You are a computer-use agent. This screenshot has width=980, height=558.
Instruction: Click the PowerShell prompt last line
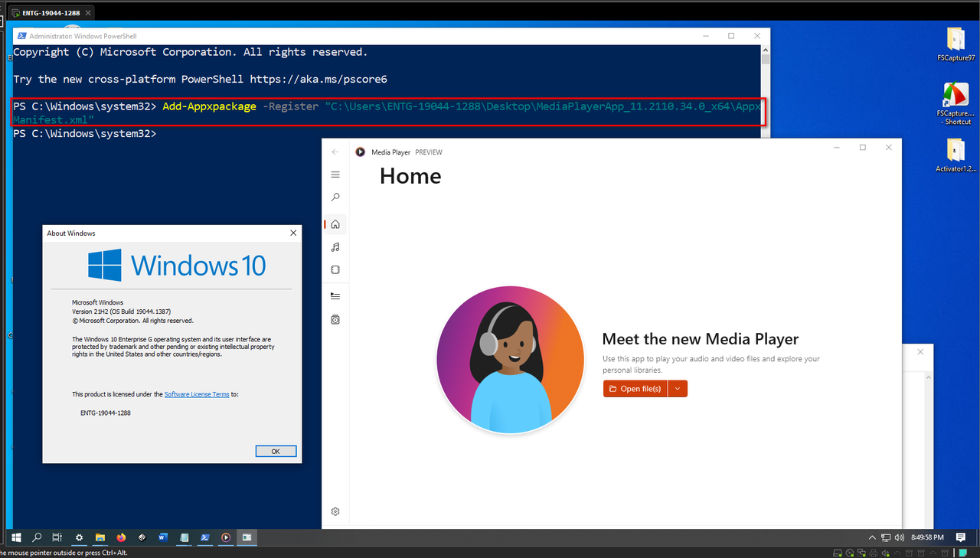pos(84,133)
